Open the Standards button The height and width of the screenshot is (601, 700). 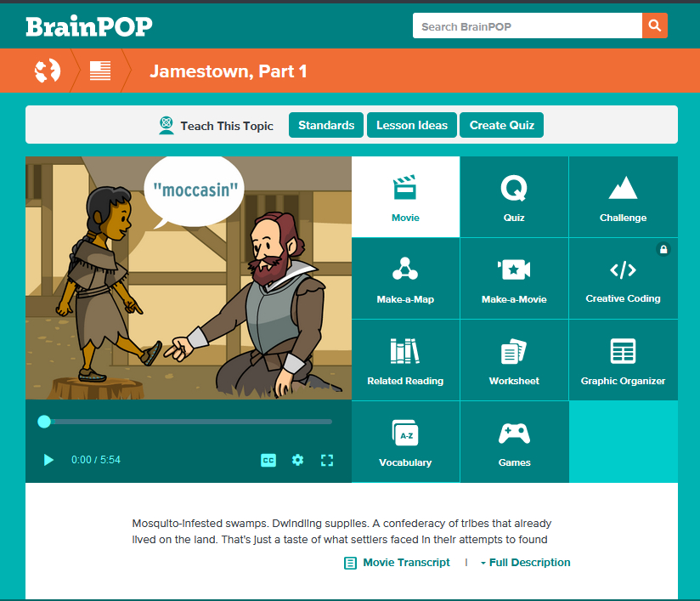point(326,125)
